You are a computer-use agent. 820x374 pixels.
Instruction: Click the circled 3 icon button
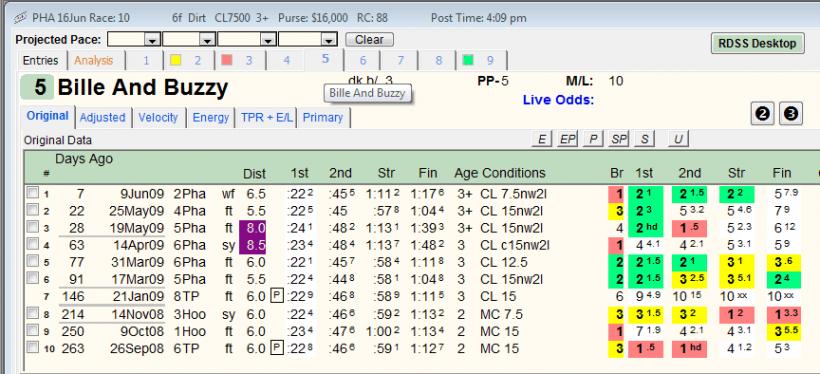791,114
